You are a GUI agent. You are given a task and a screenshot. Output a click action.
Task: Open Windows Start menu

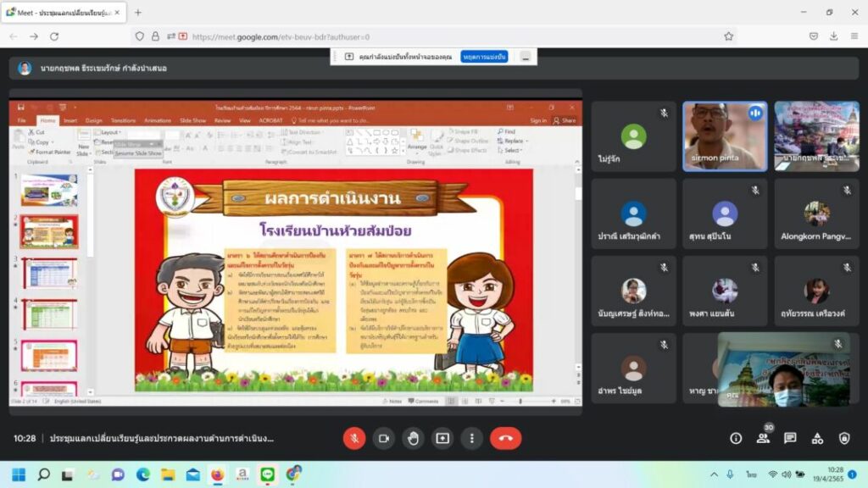click(x=19, y=474)
